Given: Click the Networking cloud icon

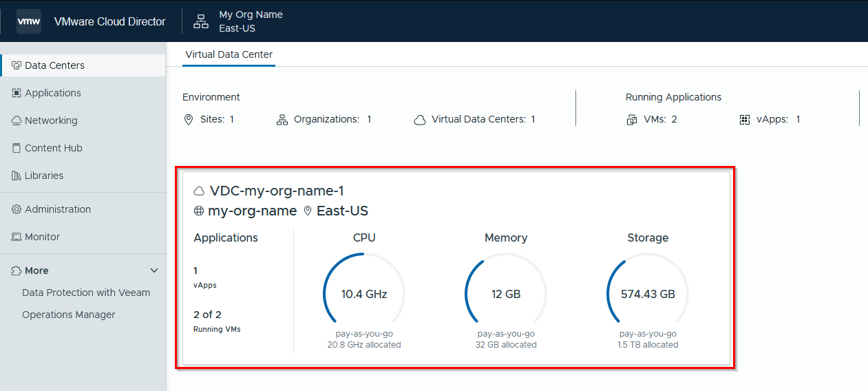Looking at the screenshot, I should 17,120.
